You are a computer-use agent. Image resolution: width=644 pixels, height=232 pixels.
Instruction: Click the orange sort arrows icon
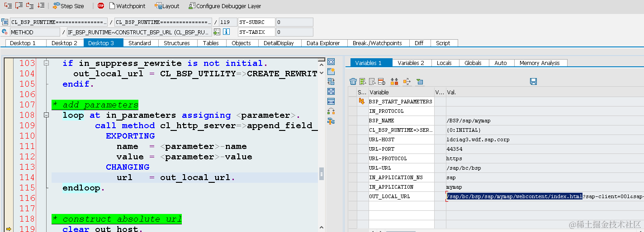(x=394, y=82)
